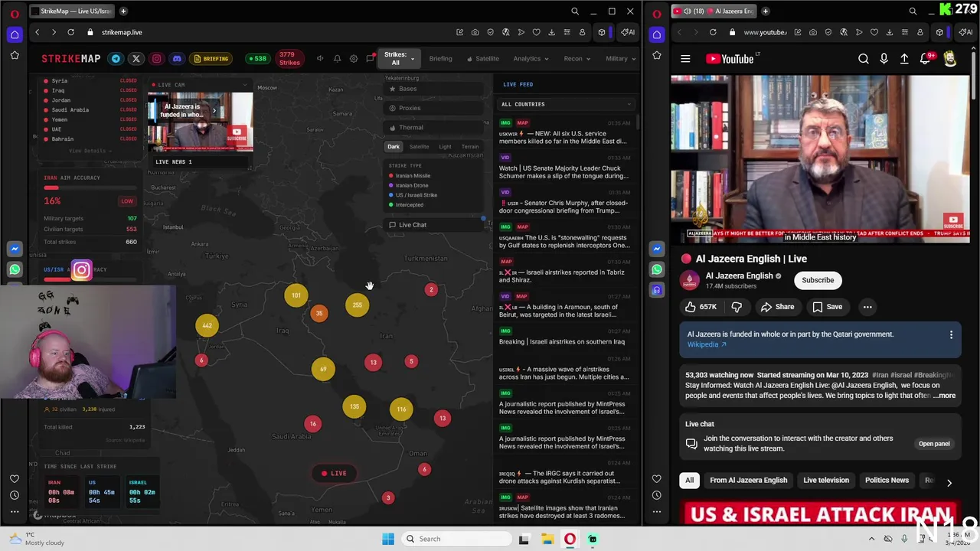Switch map style to Light
The height and width of the screenshot is (551, 980).
(x=445, y=147)
